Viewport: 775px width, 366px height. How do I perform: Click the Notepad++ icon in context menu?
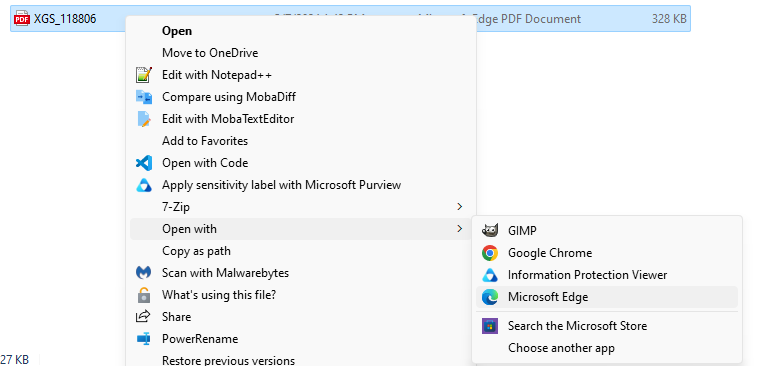143,75
